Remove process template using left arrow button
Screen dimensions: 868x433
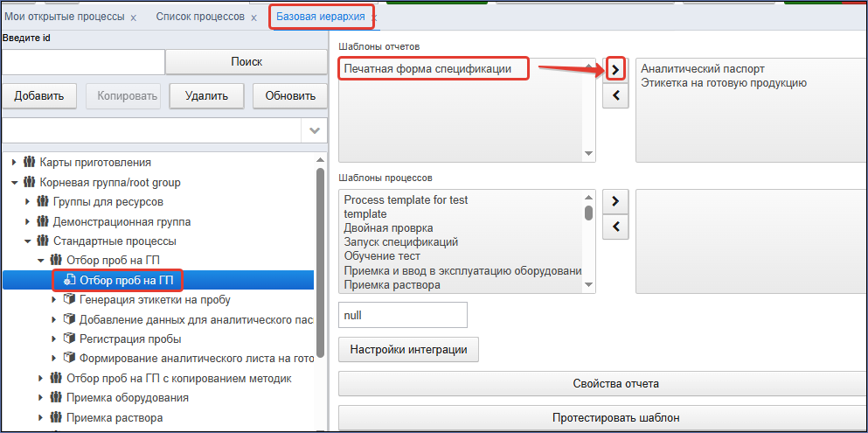pyautogui.click(x=615, y=227)
